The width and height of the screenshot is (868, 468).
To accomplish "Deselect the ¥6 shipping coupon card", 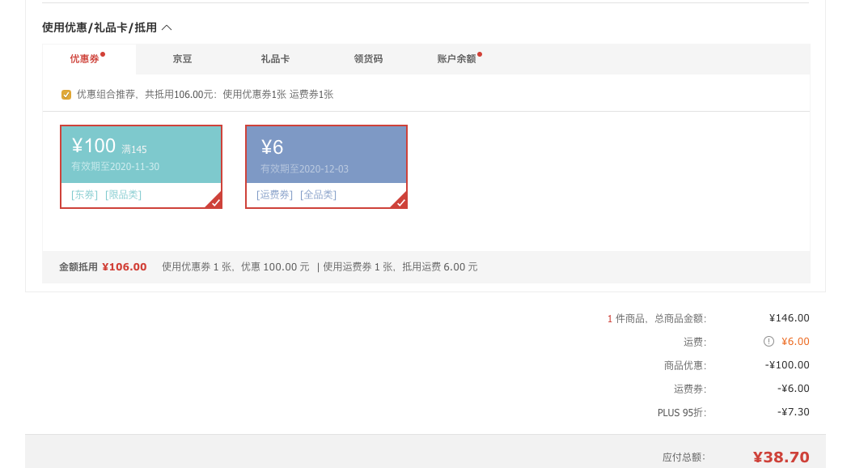I will [326, 167].
